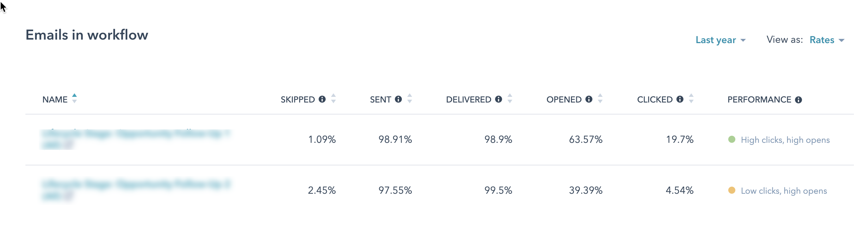The width and height of the screenshot is (868, 234).
Task: Toggle sort order on the Delivered column arrows
Action: tap(510, 99)
